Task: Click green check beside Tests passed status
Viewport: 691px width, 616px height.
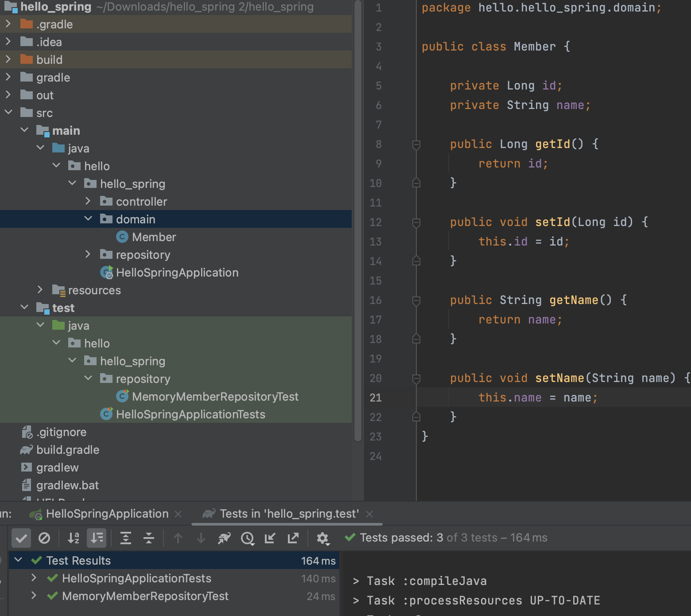Action: tap(350, 537)
